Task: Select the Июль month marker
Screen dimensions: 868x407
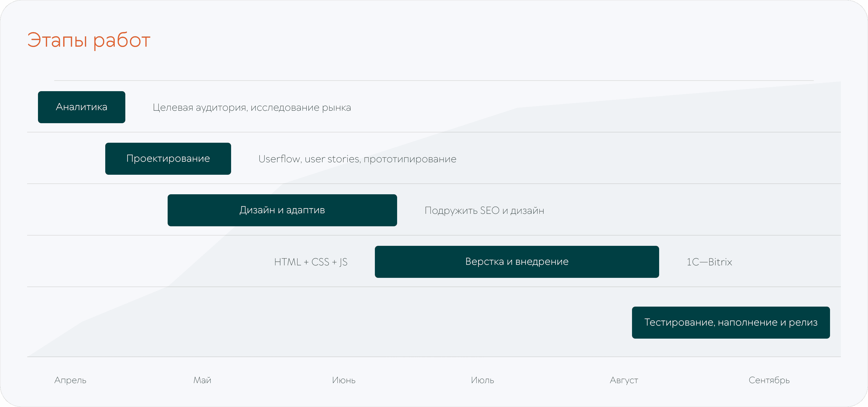Action: click(482, 380)
